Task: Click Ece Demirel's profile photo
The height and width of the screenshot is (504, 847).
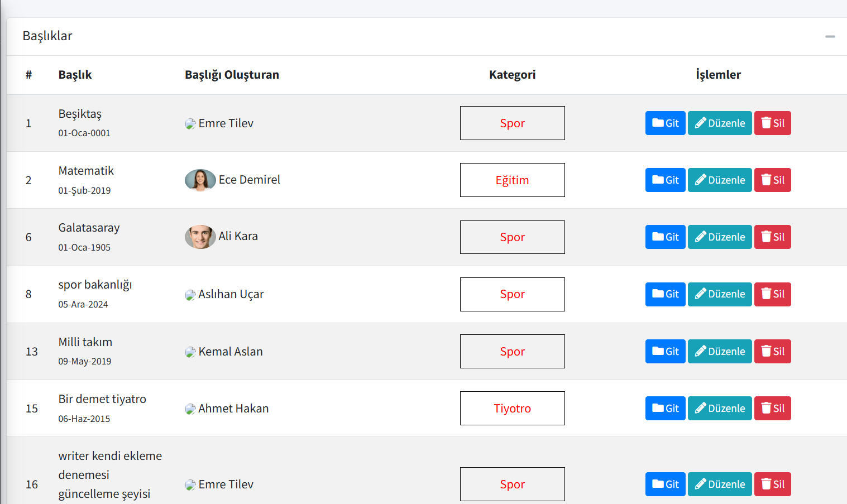Action: (x=200, y=180)
